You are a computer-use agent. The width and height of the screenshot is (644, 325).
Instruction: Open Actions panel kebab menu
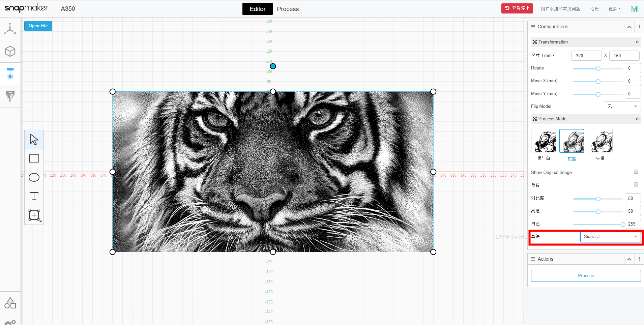[639, 259]
